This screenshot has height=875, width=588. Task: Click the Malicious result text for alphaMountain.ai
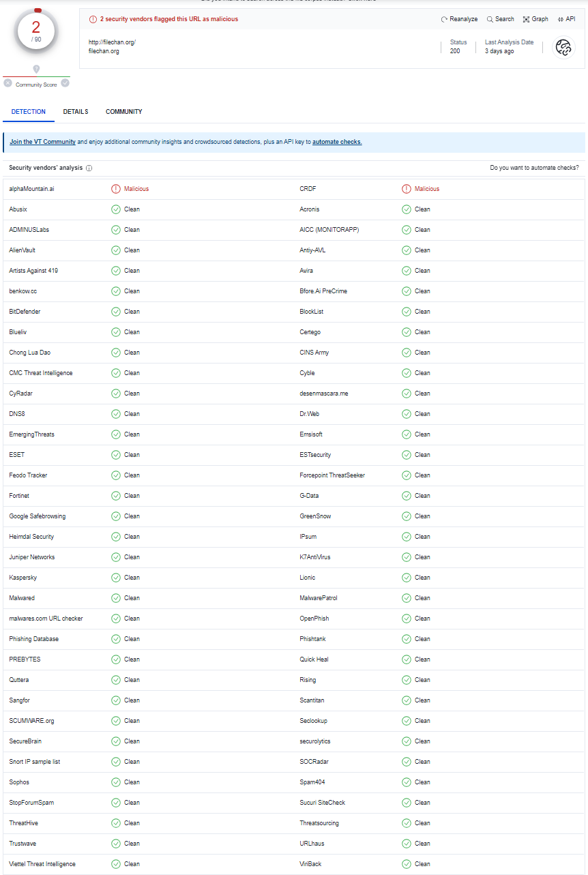(136, 189)
